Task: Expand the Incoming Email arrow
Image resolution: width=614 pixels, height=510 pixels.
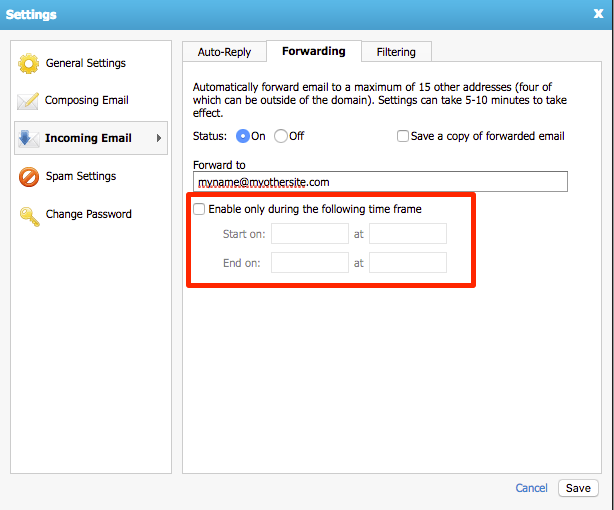Action: coord(158,138)
